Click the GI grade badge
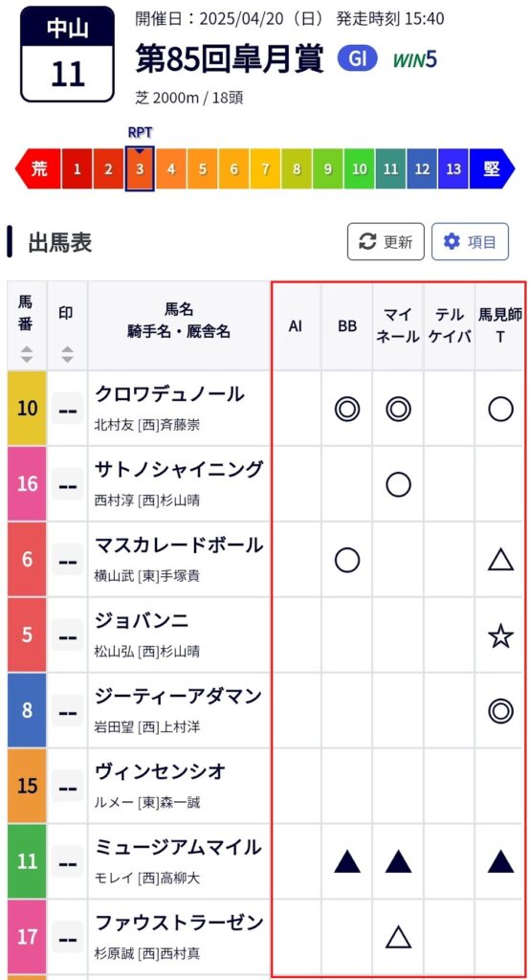The height and width of the screenshot is (980, 529). click(x=358, y=59)
